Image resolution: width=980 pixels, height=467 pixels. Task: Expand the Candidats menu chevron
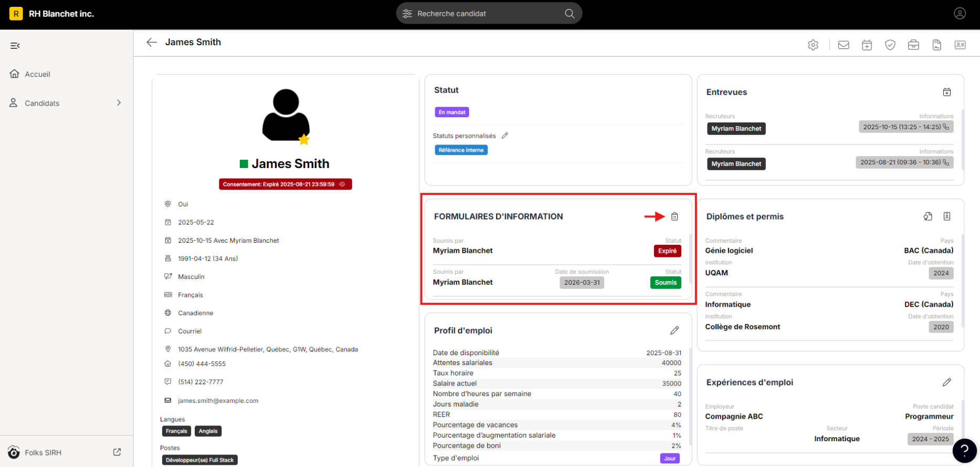point(119,103)
